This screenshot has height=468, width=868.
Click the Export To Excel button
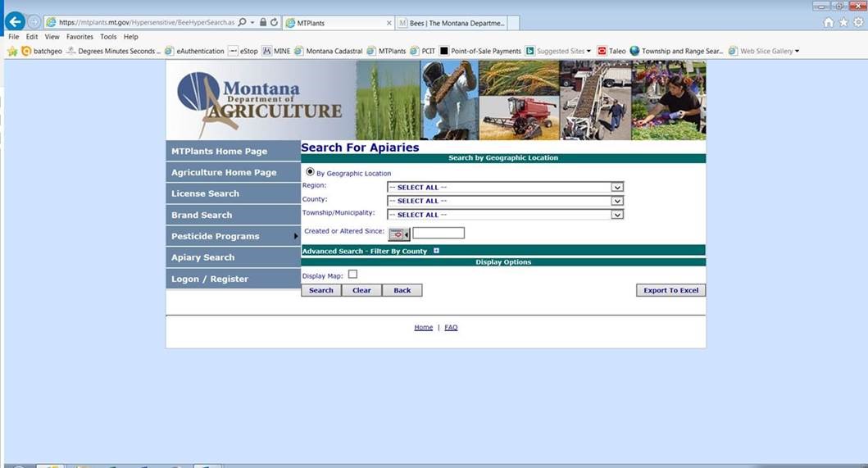coord(670,290)
